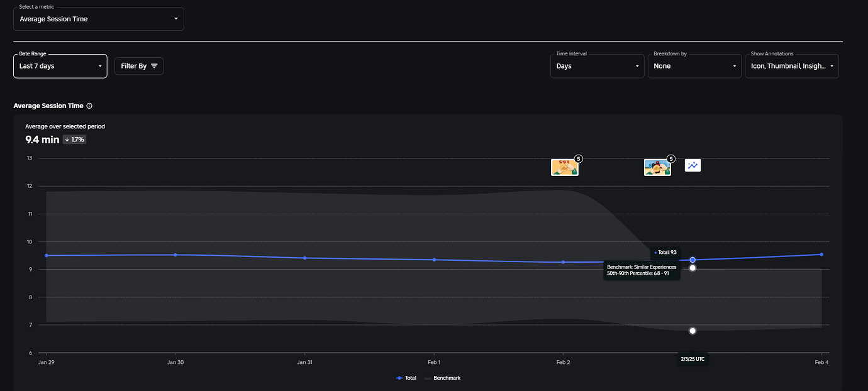
Task: Open the Select a metric dropdown
Action: point(99,19)
